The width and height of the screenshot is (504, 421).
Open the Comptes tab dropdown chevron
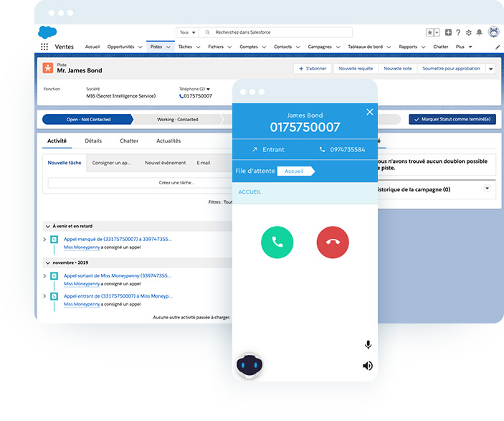[x=264, y=47]
